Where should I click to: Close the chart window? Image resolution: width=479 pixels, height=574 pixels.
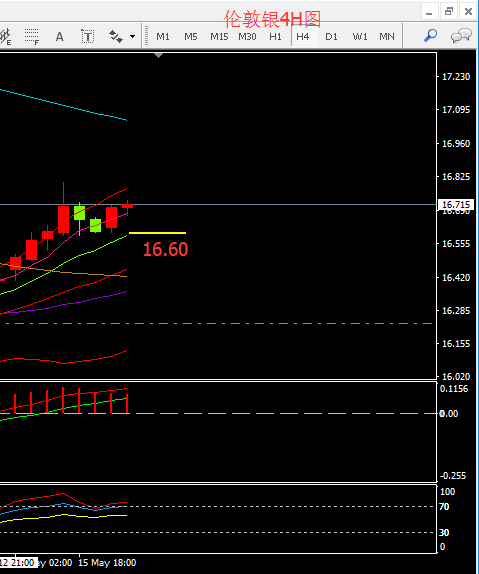click(x=468, y=12)
